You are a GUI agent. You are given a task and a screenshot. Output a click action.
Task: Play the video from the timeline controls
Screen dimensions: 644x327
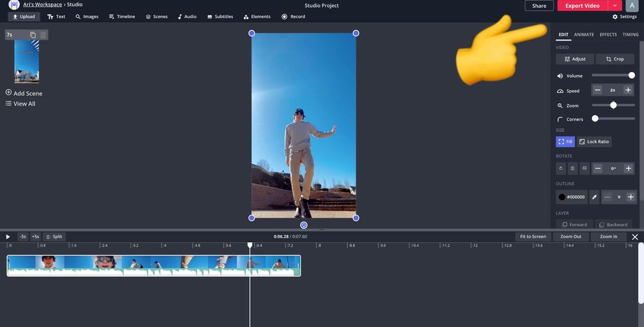click(8, 237)
